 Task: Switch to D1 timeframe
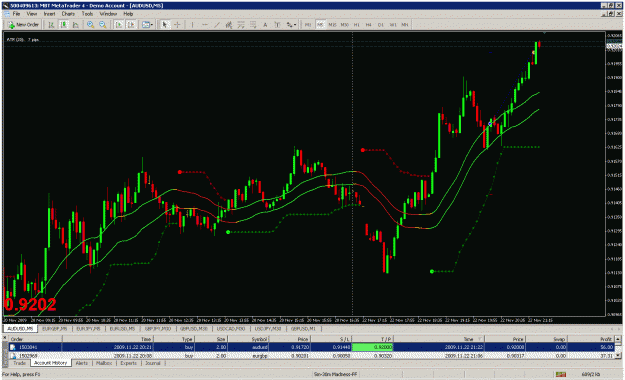click(x=381, y=25)
